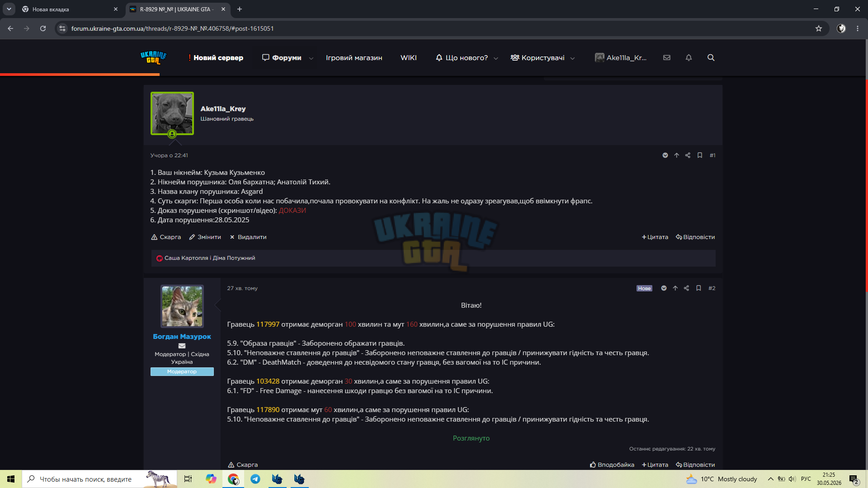This screenshot has height=488, width=868.
Task: Open Ake1lla_Krey profile name in post #1
Action: pos(223,108)
